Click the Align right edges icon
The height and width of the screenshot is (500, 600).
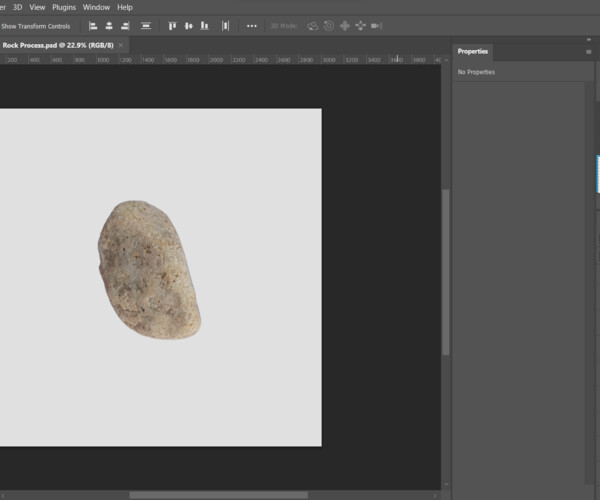click(125, 26)
